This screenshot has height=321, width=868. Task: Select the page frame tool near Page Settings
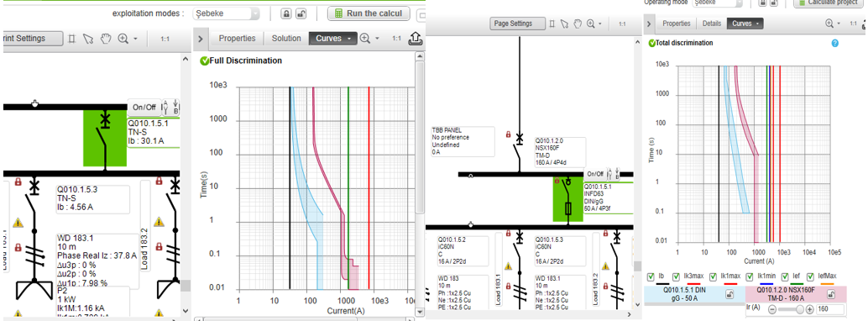pos(552,24)
